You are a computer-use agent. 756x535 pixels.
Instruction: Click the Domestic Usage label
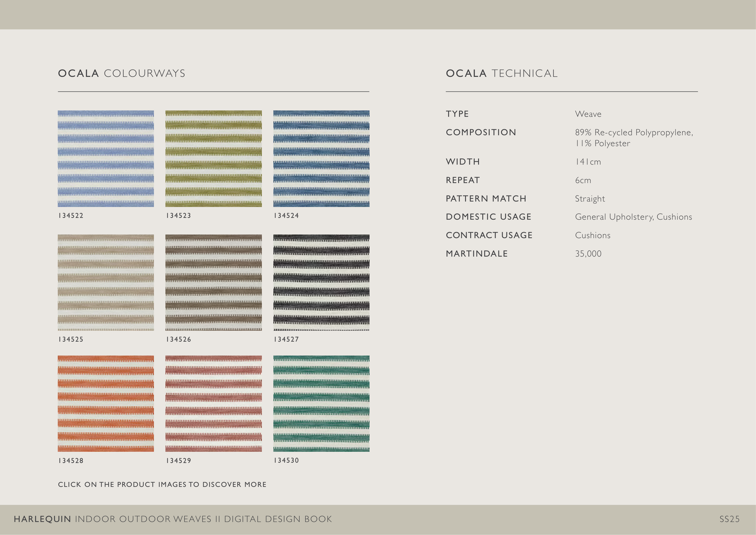[x=488, y=217]
